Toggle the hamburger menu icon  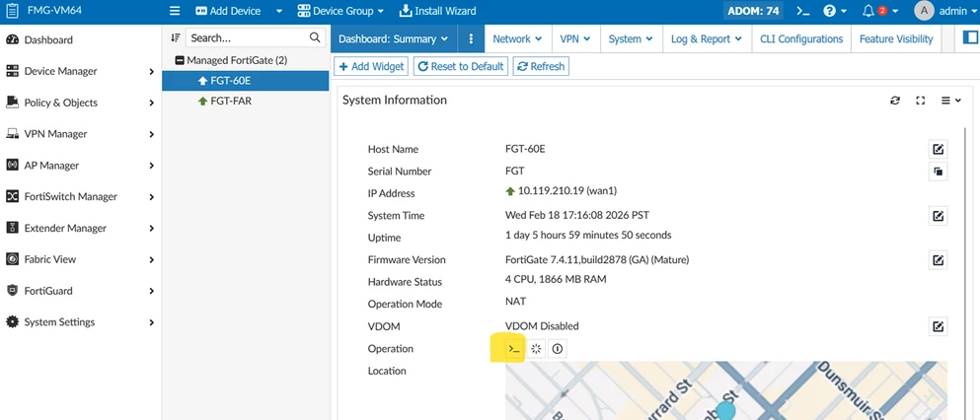(x=175, y=11)
